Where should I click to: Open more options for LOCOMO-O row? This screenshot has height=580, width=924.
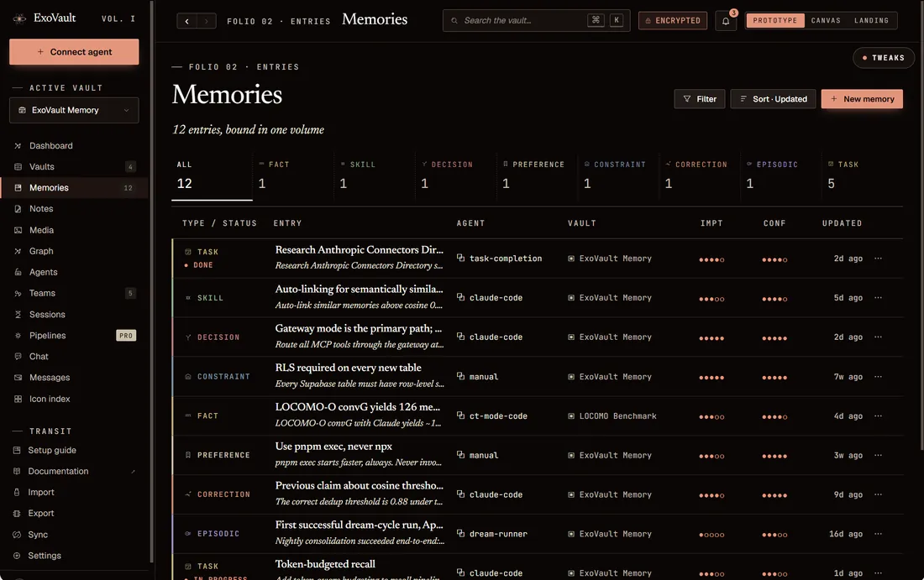click(878, 415)
